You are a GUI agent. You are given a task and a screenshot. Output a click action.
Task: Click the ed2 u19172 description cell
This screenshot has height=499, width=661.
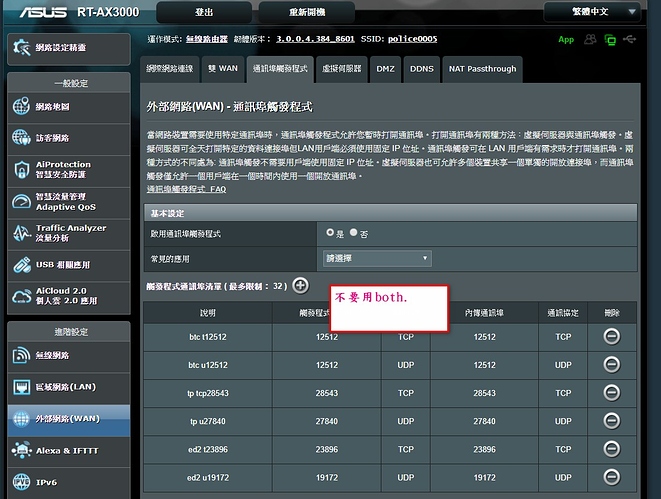[x=208, y=478]
